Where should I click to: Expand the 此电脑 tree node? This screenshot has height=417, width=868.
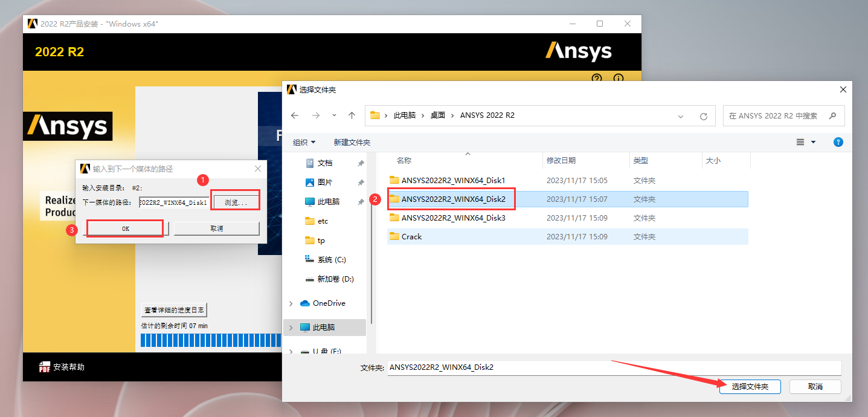(291, 328)
